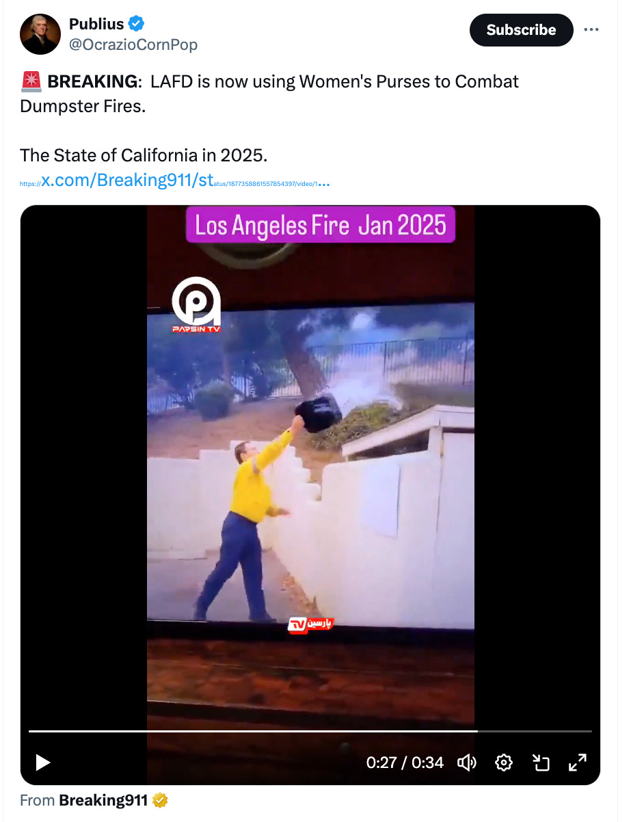Click the blue verified badge beside Publius
Image resolution: width=644 pixels, height=822 pixels.
[x=137, y=24]
